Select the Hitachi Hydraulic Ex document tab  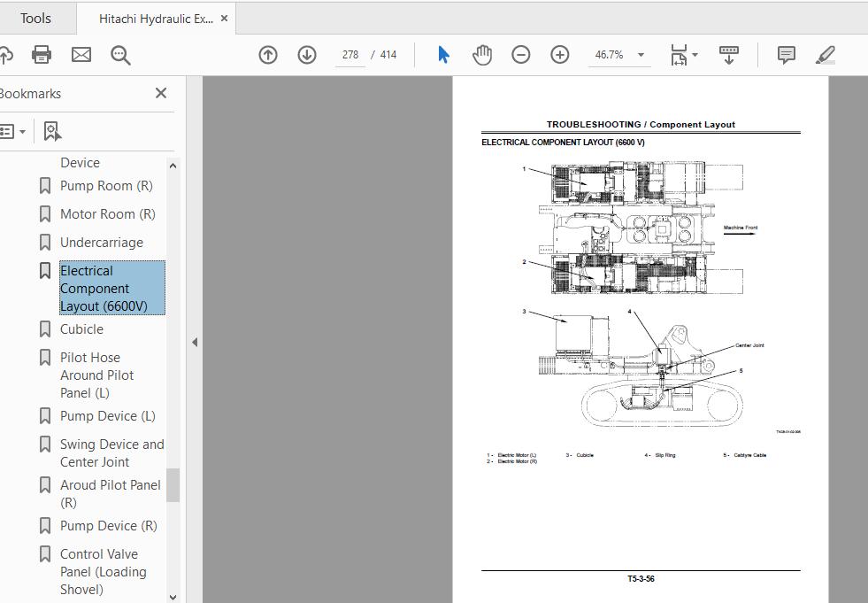(x=150, y=17)
